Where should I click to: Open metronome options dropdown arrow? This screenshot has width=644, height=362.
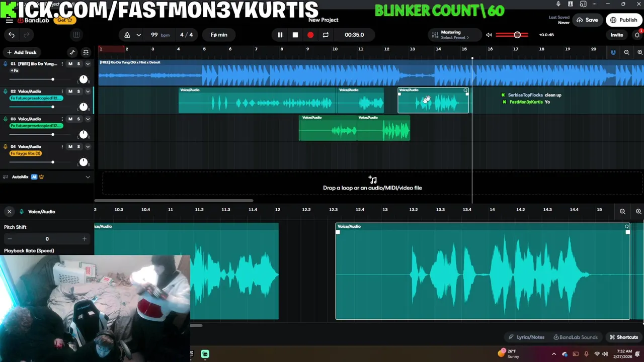(x=138, y=35)
